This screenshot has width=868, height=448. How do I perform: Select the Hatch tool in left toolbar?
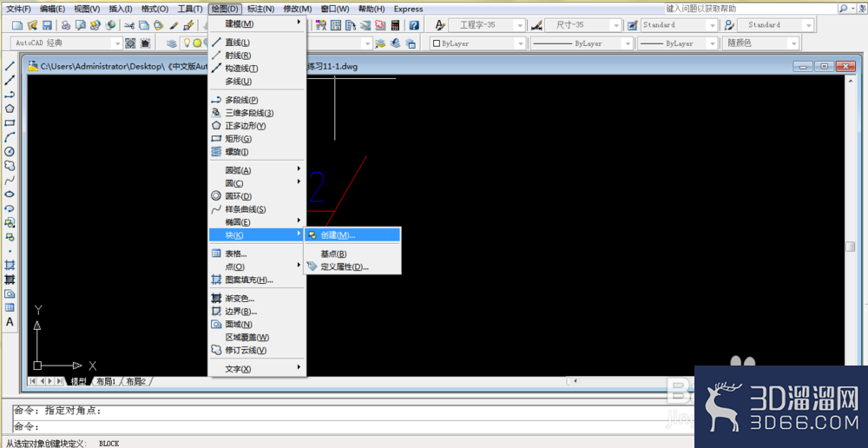pos(10,266)
